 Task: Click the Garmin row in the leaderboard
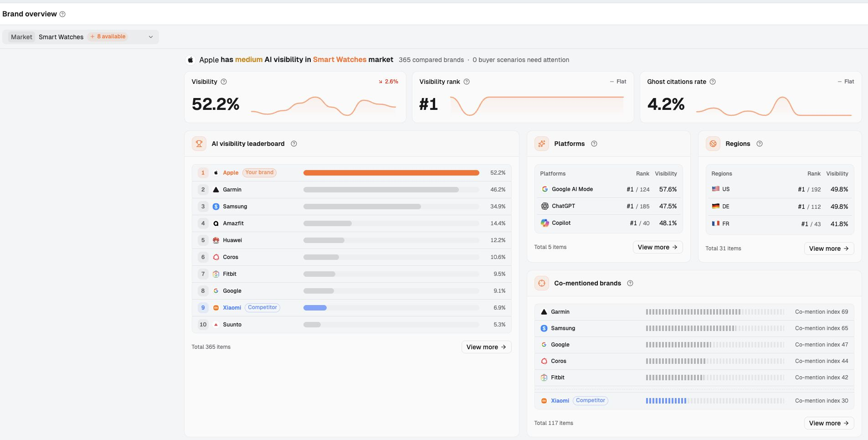tap(352, 190)
